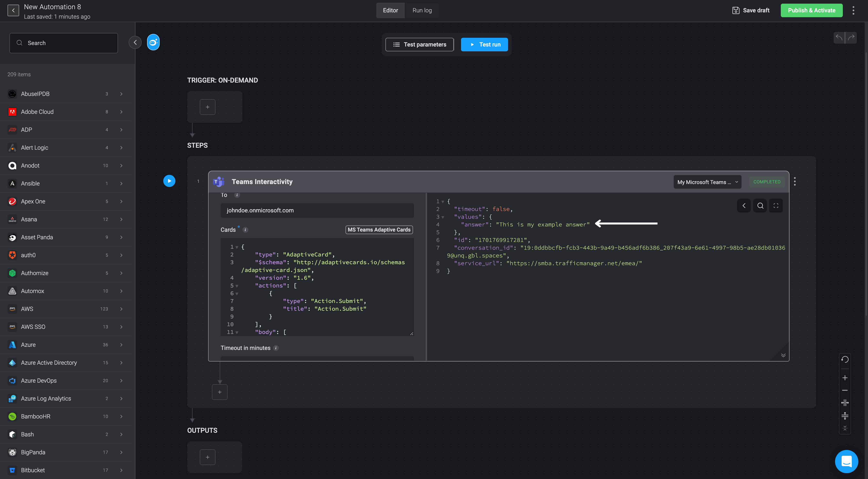Click the Cards editor resize handle

(x=411, y=333)
